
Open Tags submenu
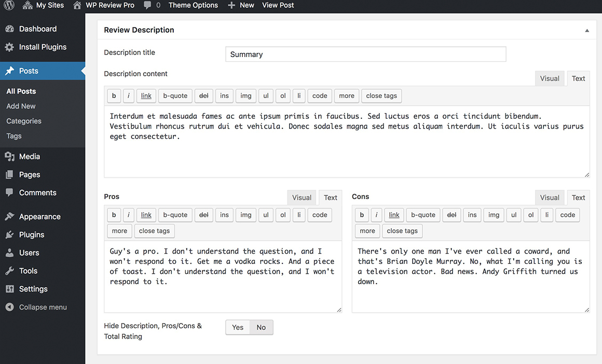[14, 136]
